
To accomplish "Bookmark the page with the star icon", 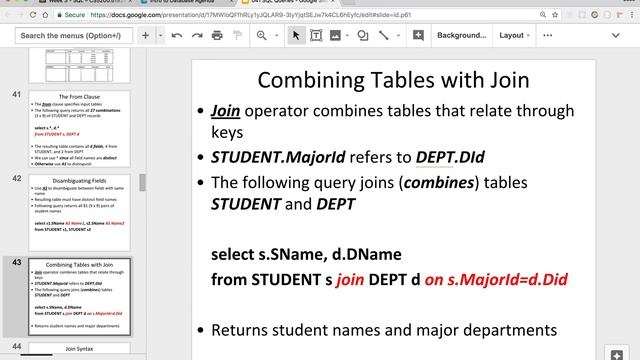I will tap(555, 15).
